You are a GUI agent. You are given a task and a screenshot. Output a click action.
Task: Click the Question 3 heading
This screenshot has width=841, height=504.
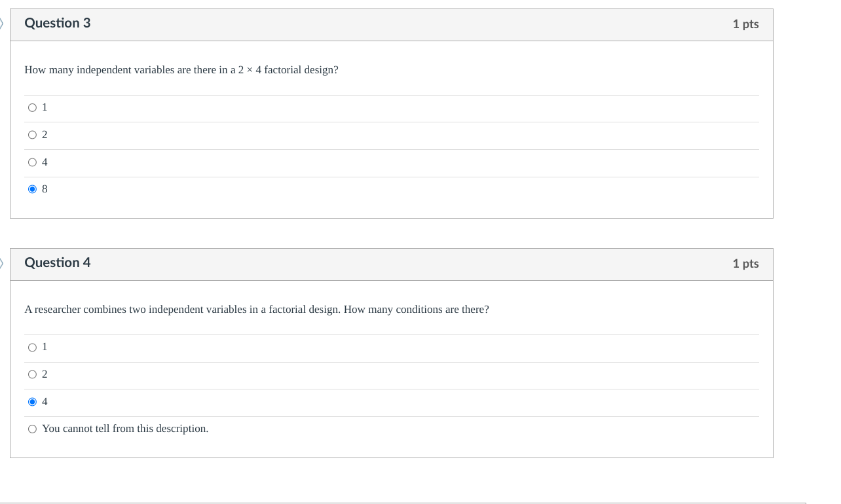pos(58,23)
